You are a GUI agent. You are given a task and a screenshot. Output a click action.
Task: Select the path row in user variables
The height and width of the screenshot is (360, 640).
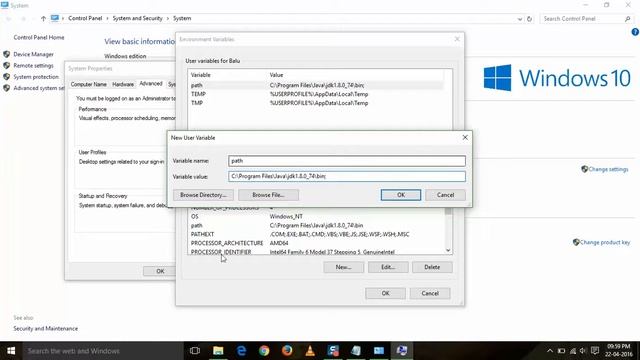[x=316, y=85]
